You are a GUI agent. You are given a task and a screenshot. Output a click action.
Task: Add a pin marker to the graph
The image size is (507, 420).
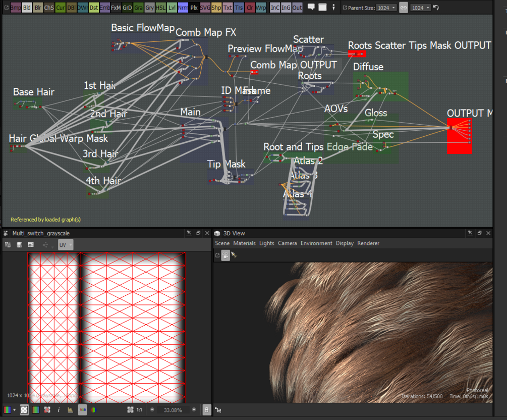tap(333, 7)
